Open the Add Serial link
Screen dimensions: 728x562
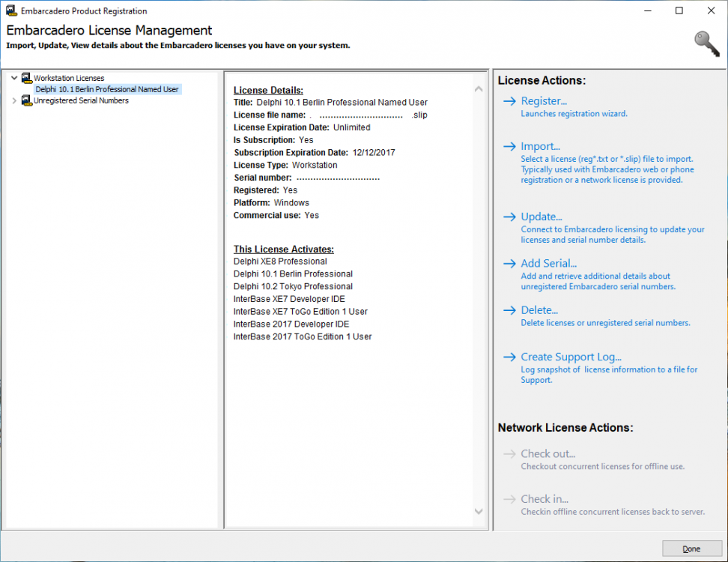(549, 263)
